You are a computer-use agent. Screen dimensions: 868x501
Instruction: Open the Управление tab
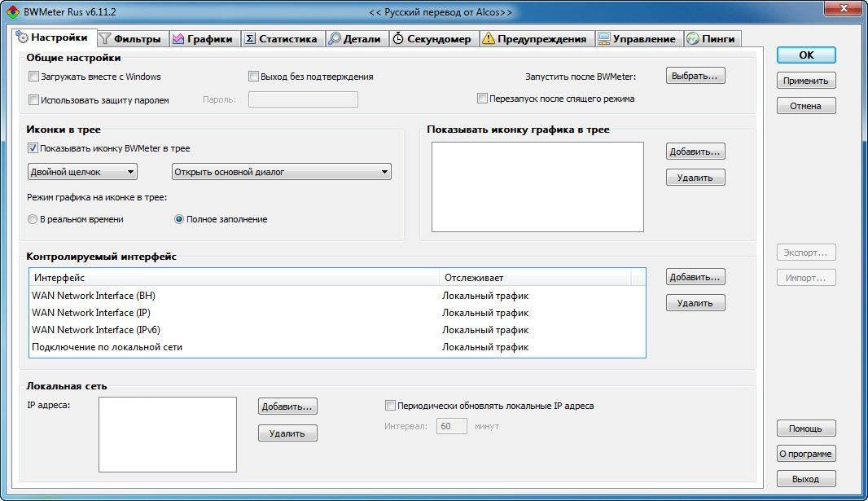click(x=639, y=39)
